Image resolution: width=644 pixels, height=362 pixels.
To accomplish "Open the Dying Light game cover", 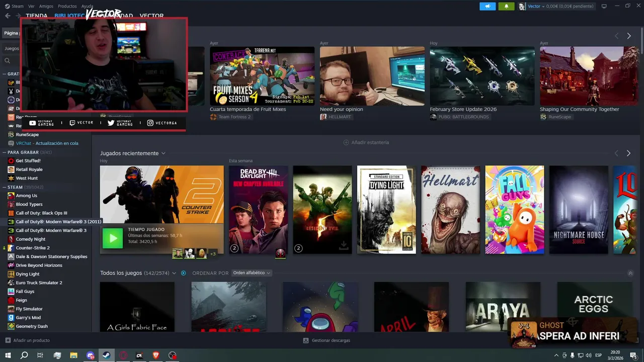I will coord(386,210).
